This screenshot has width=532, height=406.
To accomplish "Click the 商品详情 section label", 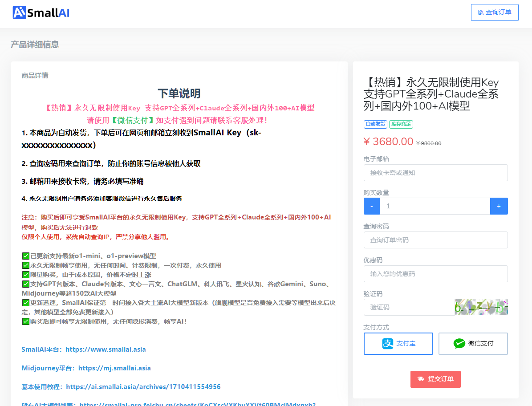I will coord(35,75).
